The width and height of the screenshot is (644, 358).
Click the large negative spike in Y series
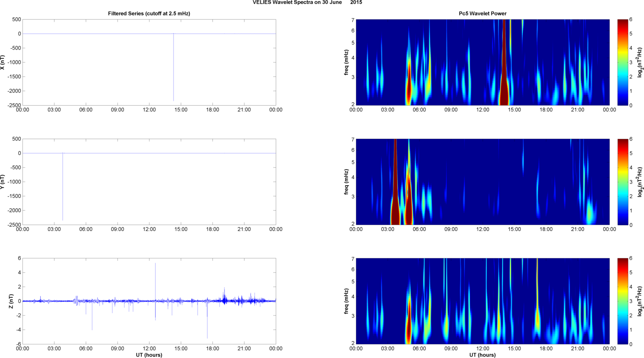point(63,187)
